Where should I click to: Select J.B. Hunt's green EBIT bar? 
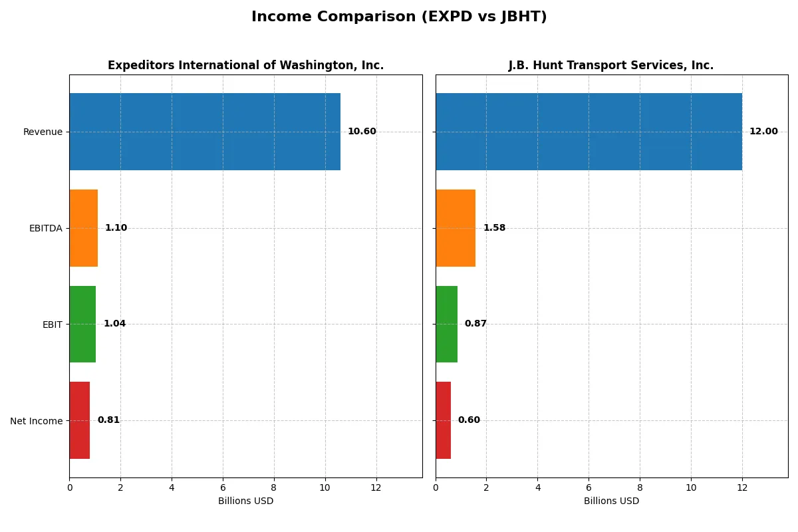(446, 324)
